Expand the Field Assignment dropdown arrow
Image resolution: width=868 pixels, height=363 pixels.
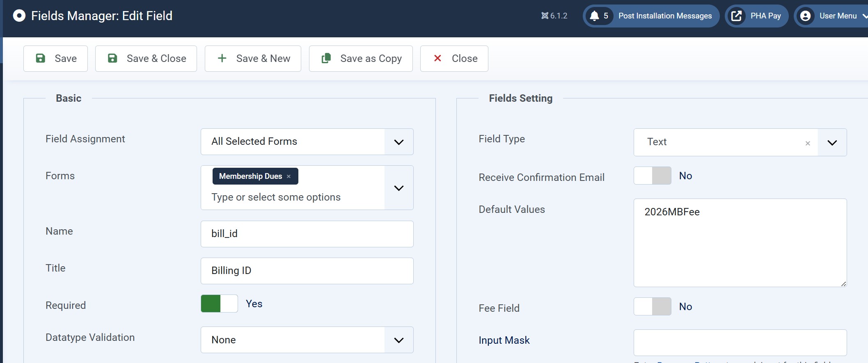pyautogui.click(x=399, y=142)
